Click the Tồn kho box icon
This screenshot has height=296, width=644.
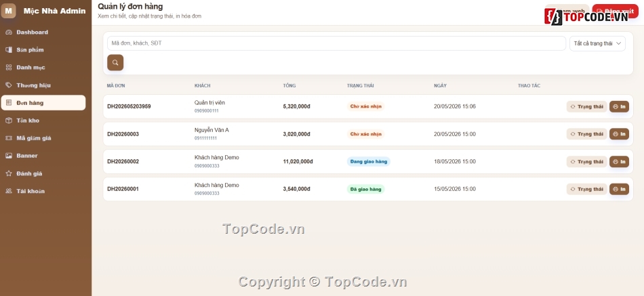click(x=9, y=121)
